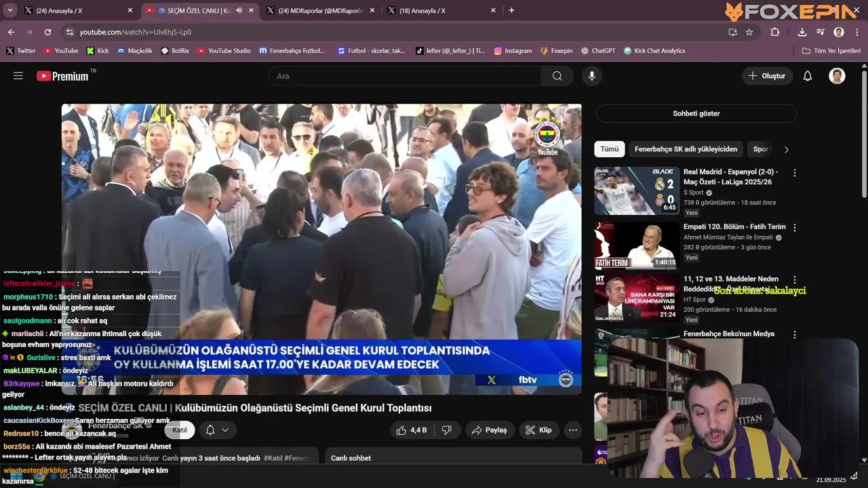This screenshot has width=868, height=488.
Task: Open Empati 120. Bölüm - Fatih Terim title
Action: 734,227
